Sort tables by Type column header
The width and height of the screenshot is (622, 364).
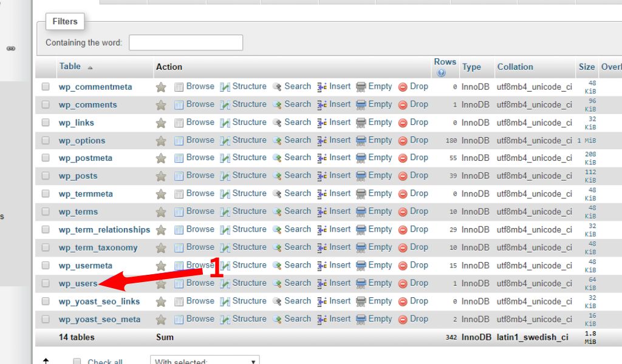point(471,67)
